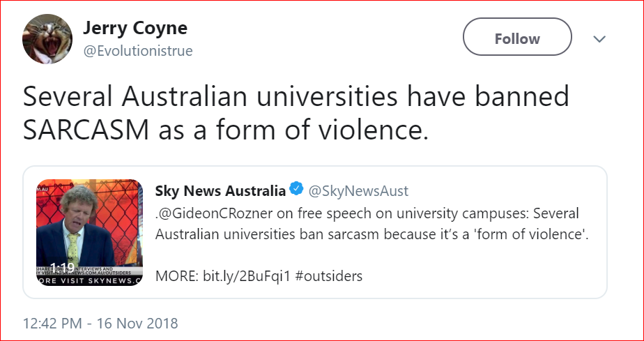644x341 pixels.
Task: Open the Sky News Australia account name
Action: click(220, 190)
